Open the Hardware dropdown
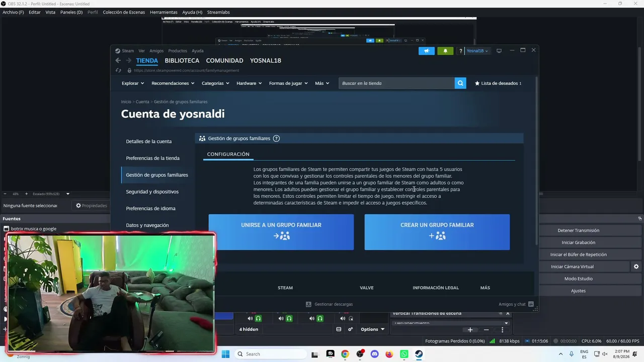644x362 pixels. tap(249, 83)
